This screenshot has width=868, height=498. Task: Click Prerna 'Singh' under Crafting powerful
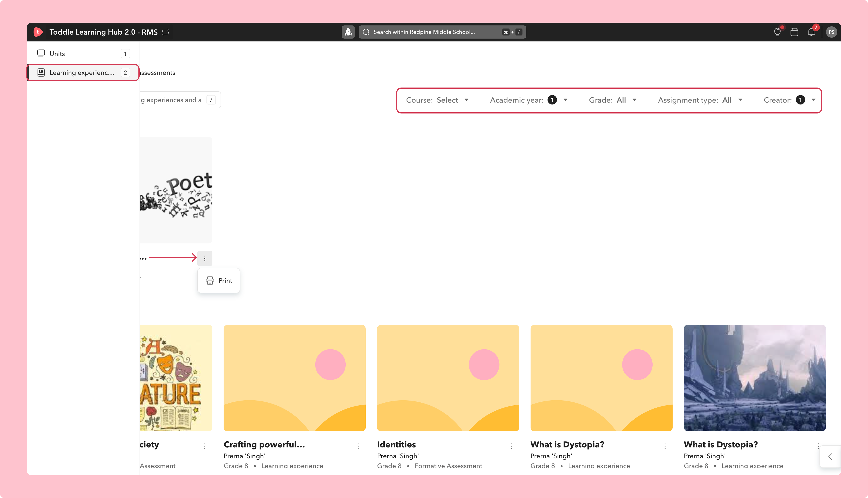click(244, 456)
